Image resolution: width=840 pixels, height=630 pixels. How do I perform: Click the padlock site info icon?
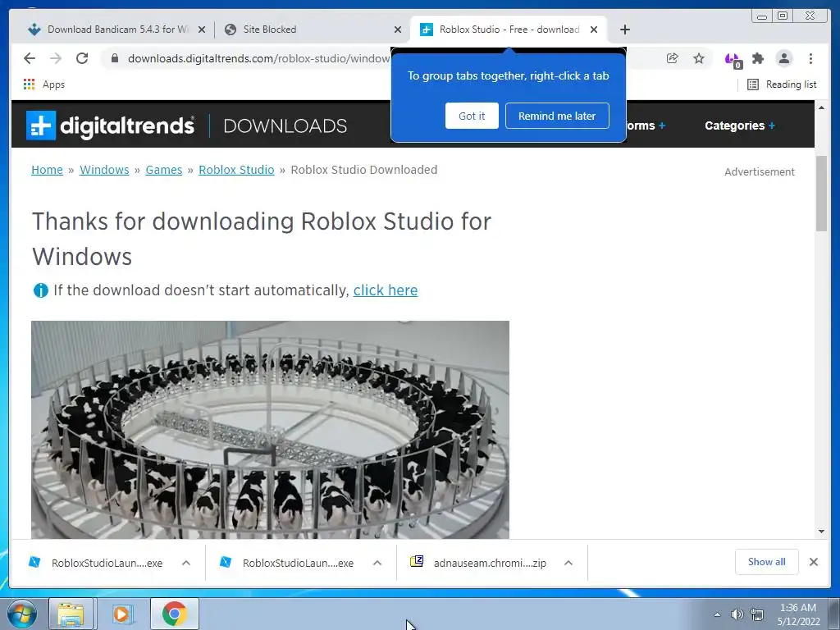point(114,58)
